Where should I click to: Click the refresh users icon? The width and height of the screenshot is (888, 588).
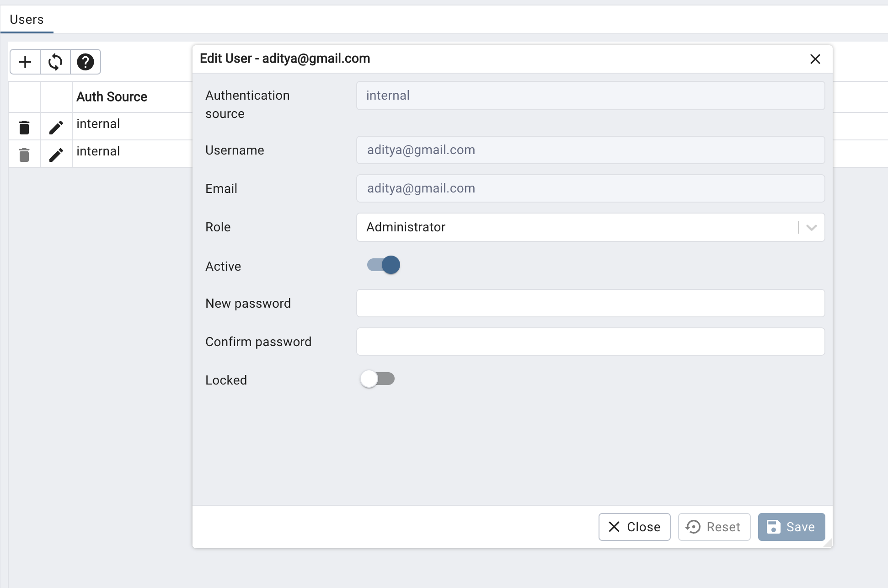[55, 62]
